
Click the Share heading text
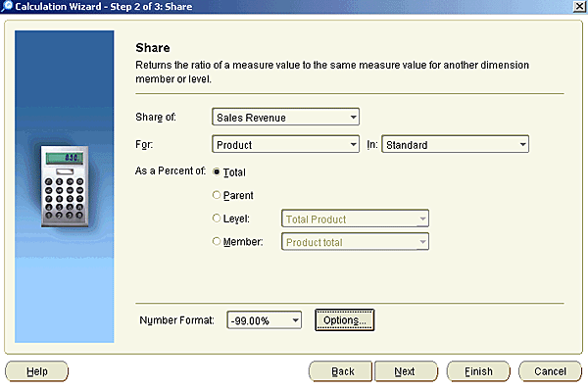coord(153,48)
